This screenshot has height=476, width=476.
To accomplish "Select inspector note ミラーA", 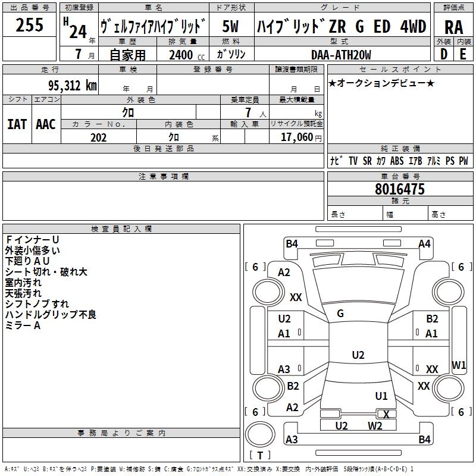I will [x=23, y=325].
